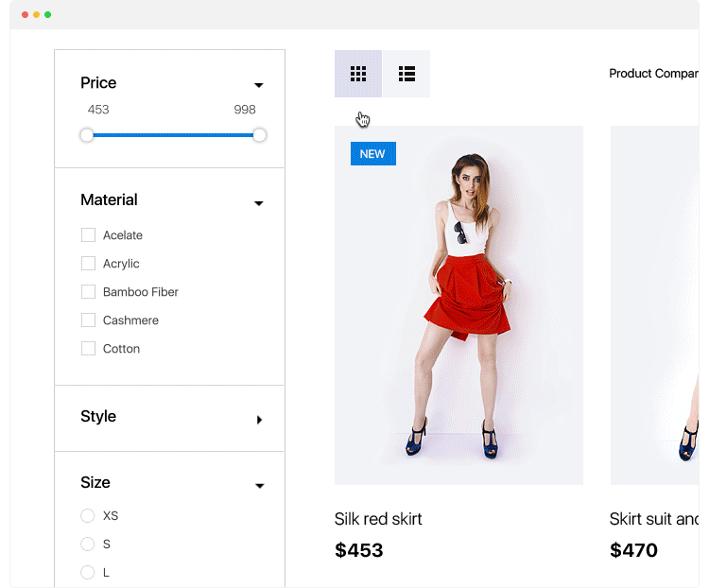Check the Bamboo Fiber checkbox
This screenshot has width=709, height=588.
(88, 292)
